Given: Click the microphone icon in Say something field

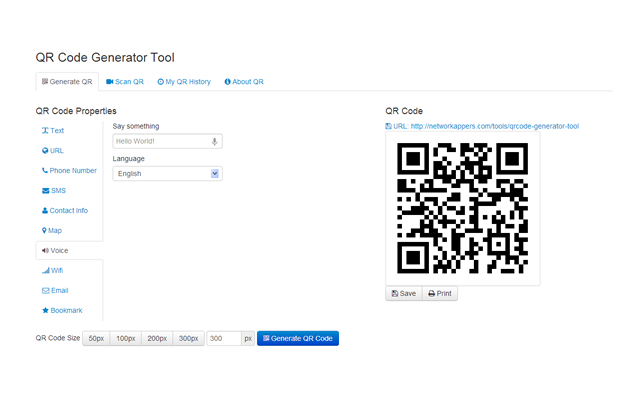Looking at the screenshot, I should 214,141.
